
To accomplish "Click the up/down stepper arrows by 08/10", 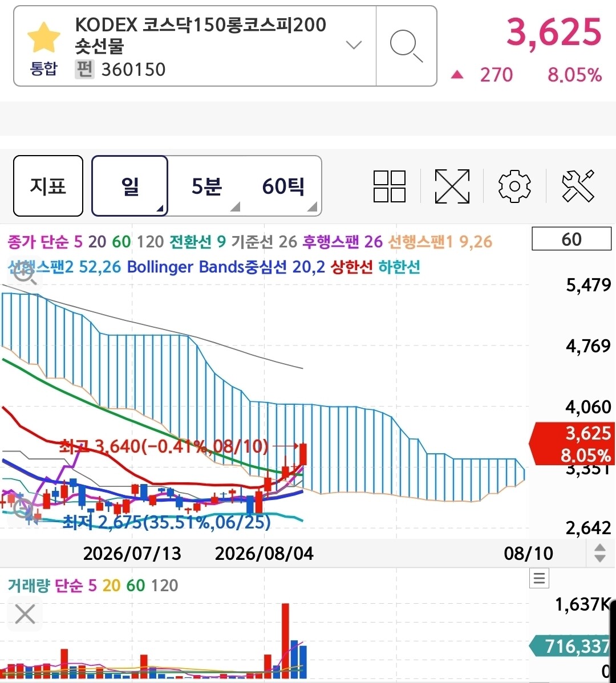I will point(600,553).
